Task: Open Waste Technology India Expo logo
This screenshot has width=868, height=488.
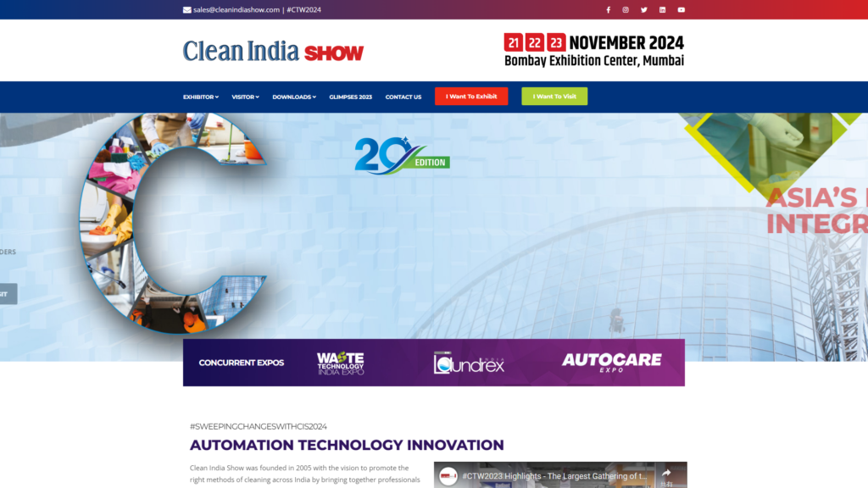Action: pos(341,363)
